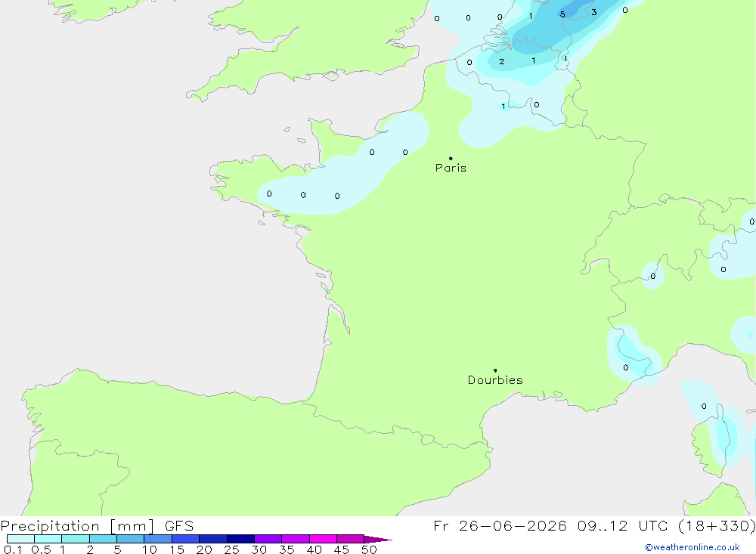This screenshot has height=554, width=756.
Task: Click legend tick label '25'
Action: pos(231,549)
